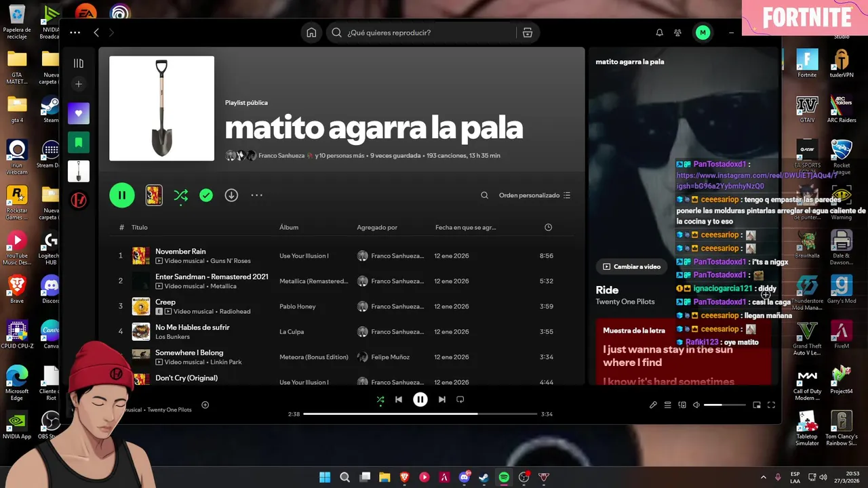Sort by the Fecha en que se agregó header
This screenshot has height=488, width=868.
[x=465, y=228]
